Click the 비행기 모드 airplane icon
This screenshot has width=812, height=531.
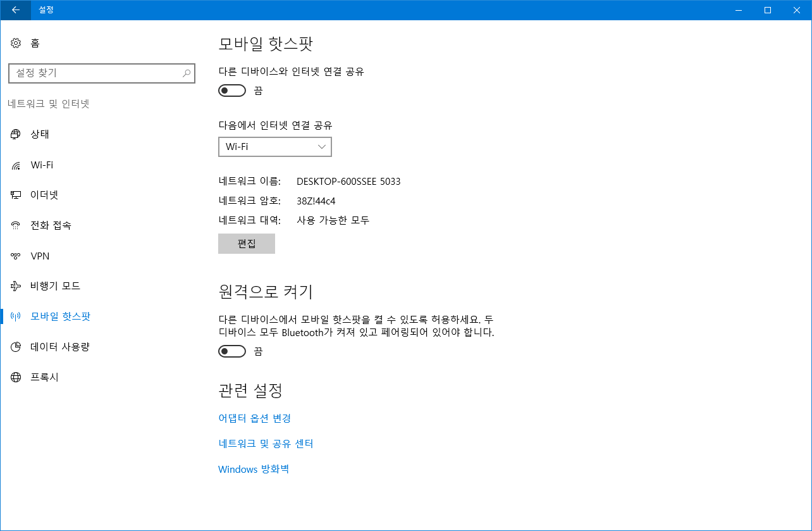pos(16,286)
